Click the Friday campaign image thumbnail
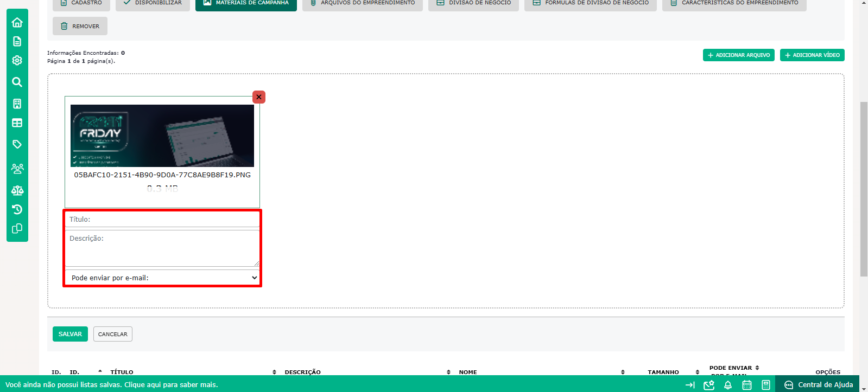 (x=162, y=136)
